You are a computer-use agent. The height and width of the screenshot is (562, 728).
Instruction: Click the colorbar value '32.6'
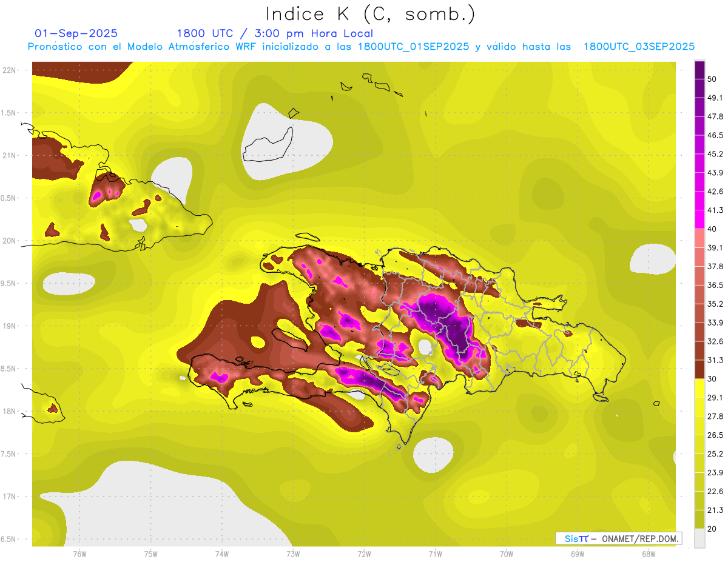pos(715,341)
